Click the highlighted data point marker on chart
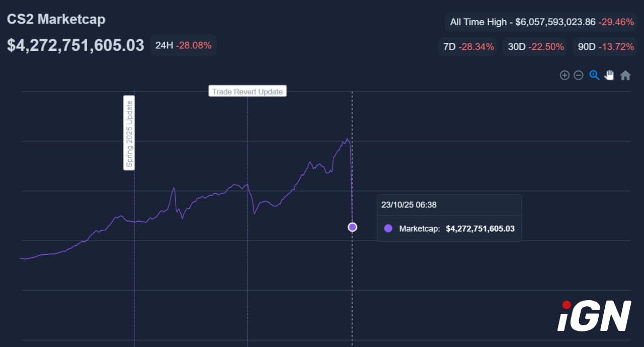The width and height of the screenshot is (644, 347). tap(352, 227)
